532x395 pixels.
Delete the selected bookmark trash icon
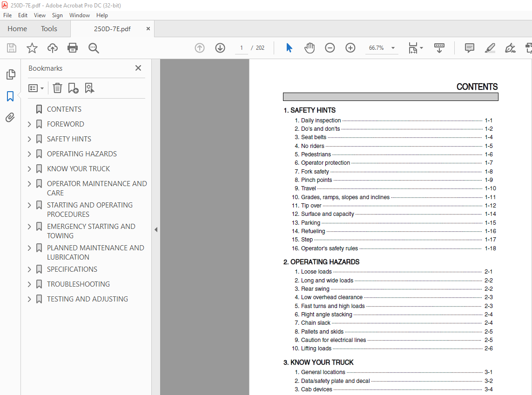(57, 88)
